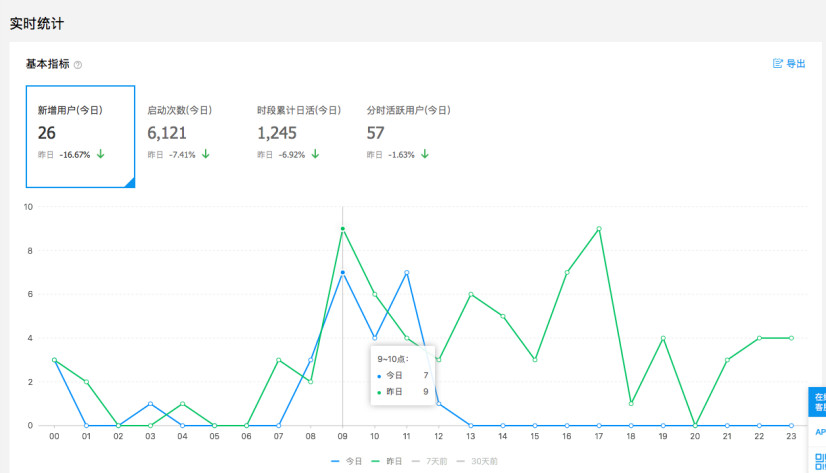This screenshot has height=473, width=826.
Task: Toggle the 今日 series in chart legend
Action: click(345, 461)
